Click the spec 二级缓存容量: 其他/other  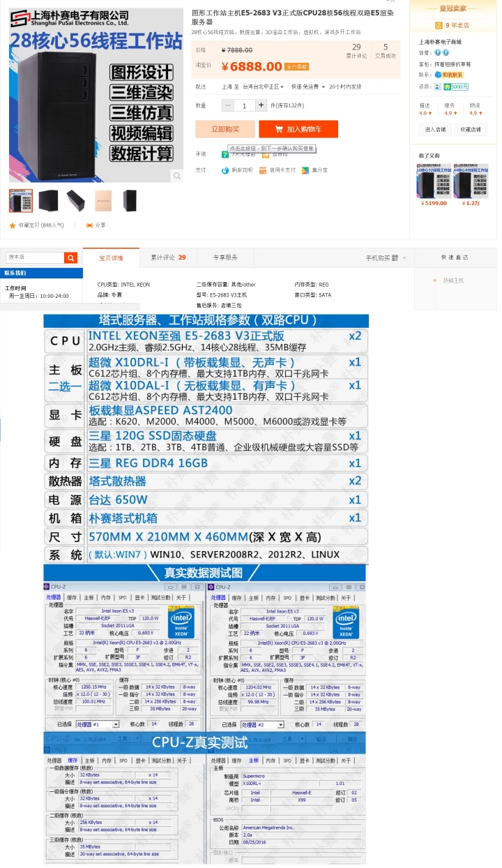coord(226,285)
